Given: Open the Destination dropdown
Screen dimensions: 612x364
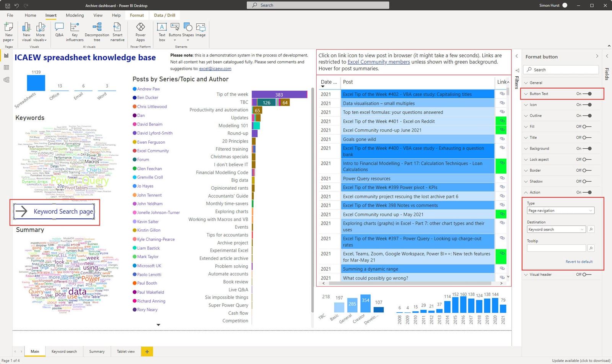Looking at the screenshot, I should pos(556,229).
